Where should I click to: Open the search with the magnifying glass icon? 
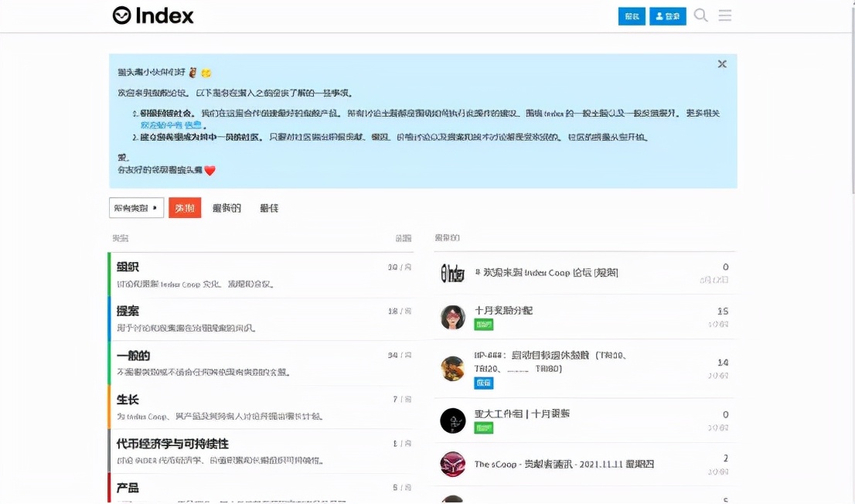pos(700,15)
